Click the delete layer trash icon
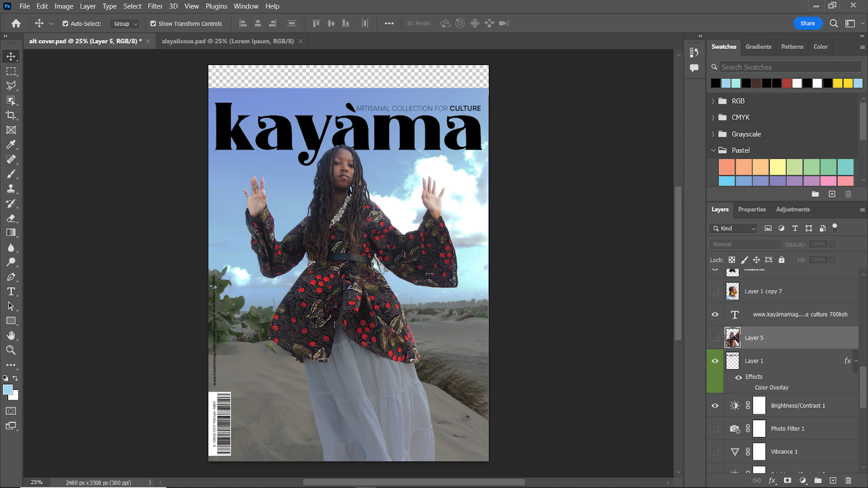The height and width of the screenshot is (488, 868). [x=848, y=480]
